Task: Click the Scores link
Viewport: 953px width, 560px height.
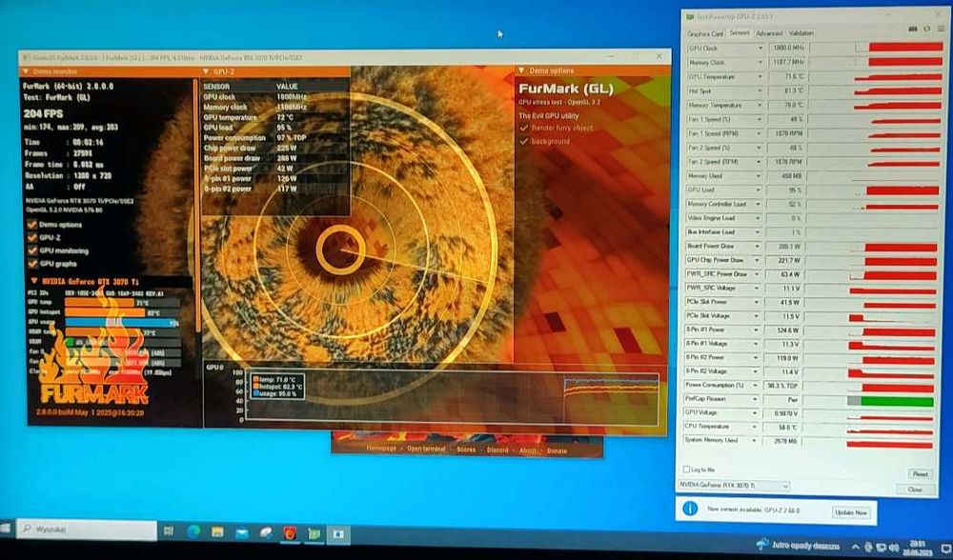Action: pyautogui.click(x=466, y=450)
